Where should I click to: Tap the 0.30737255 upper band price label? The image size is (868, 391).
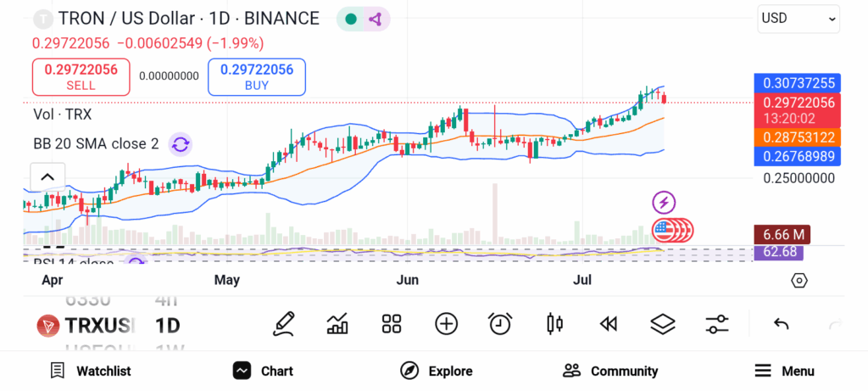[x=798, y=83]
